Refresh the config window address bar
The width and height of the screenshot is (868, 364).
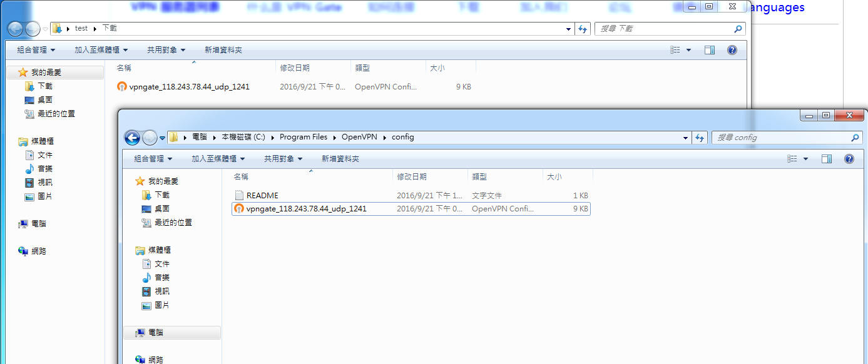point(700,138)
